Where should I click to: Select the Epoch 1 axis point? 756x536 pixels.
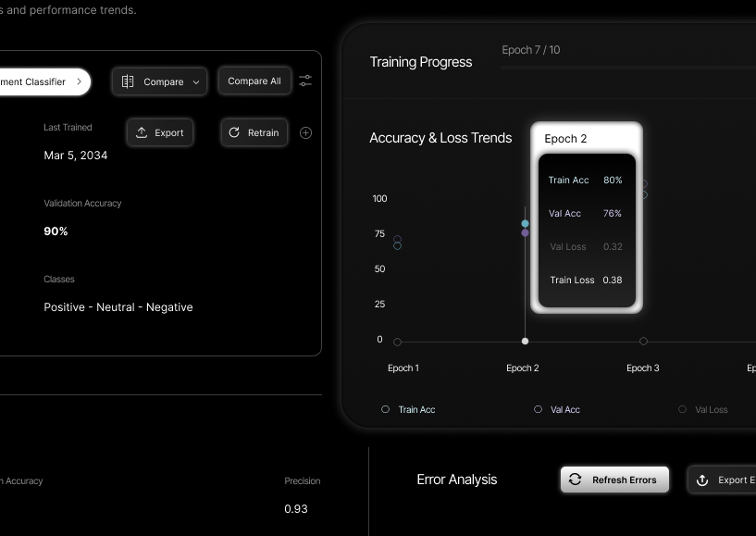(397, 342)
